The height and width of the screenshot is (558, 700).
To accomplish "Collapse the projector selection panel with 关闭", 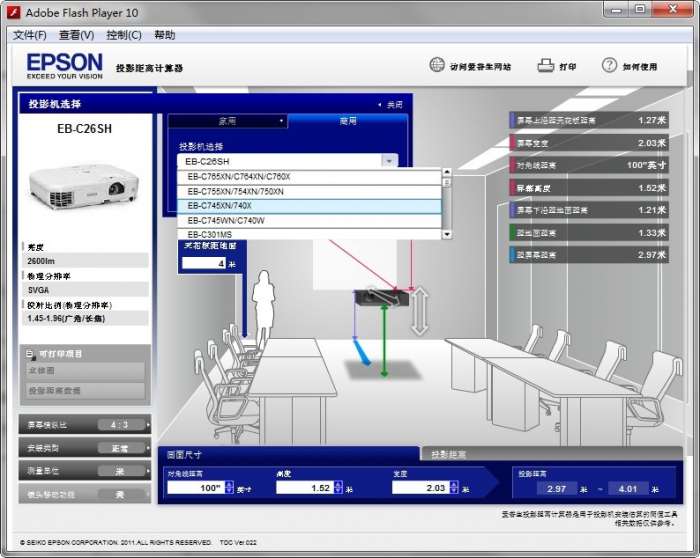I will click(391, 104).
